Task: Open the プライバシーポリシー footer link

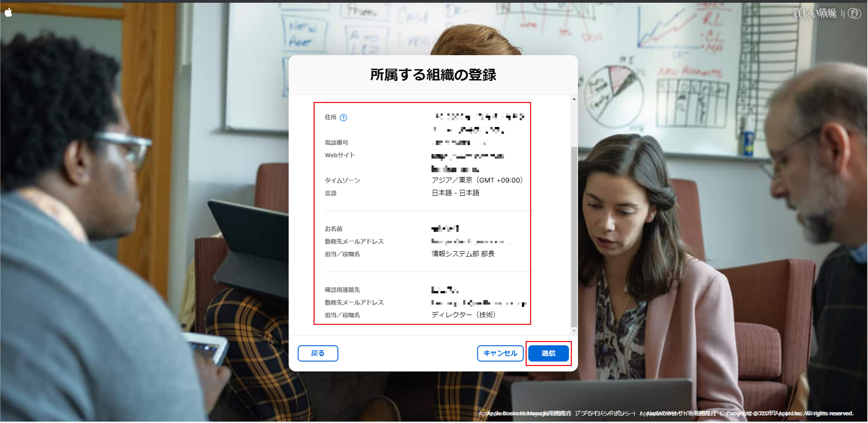Action: pos(605,413)
